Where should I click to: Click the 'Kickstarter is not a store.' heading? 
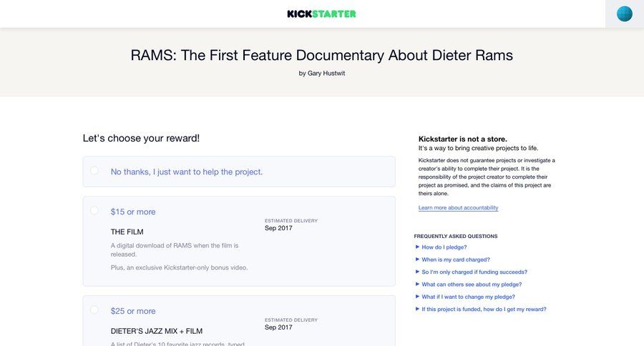(462, 139)
